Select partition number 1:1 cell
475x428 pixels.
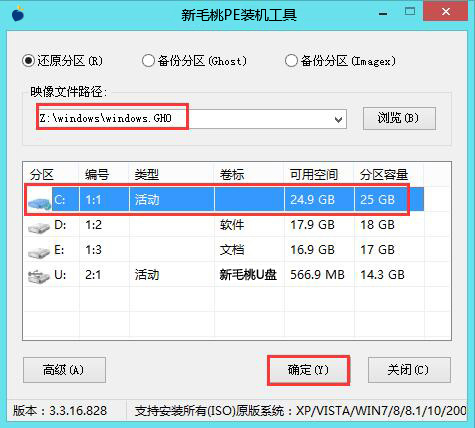[93, 200]
